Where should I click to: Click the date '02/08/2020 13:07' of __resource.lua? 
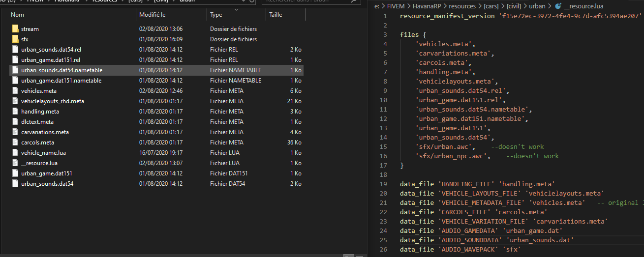(161, 163)
